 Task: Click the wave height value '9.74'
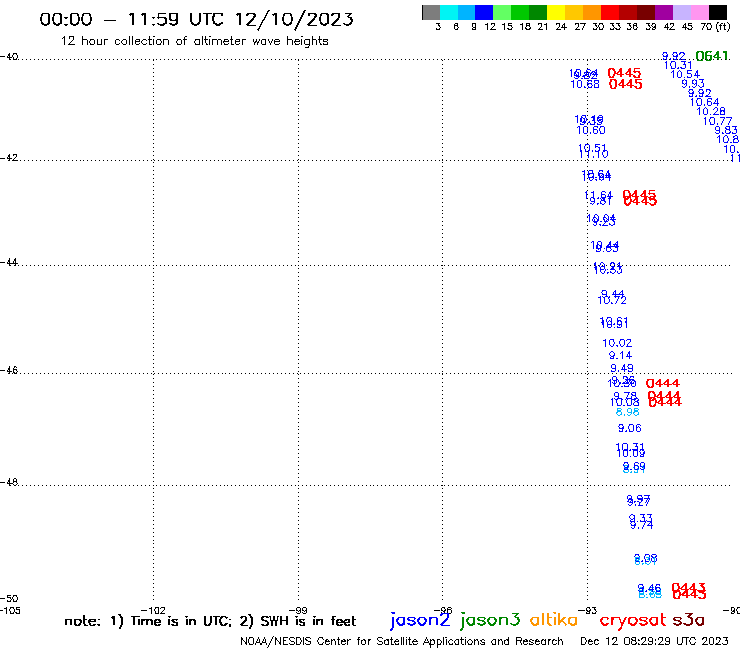tap(641, 524)
